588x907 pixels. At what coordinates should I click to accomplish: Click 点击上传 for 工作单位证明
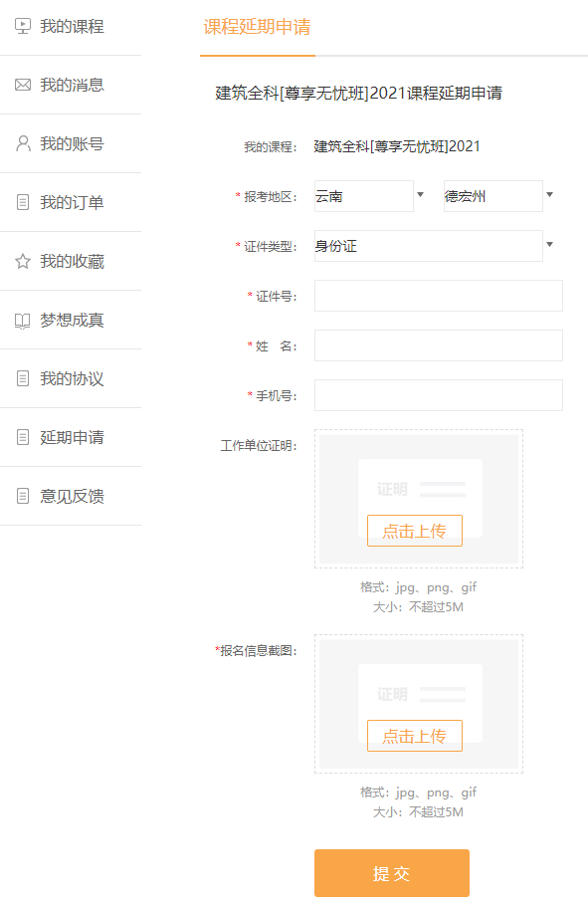pos(415,531)
